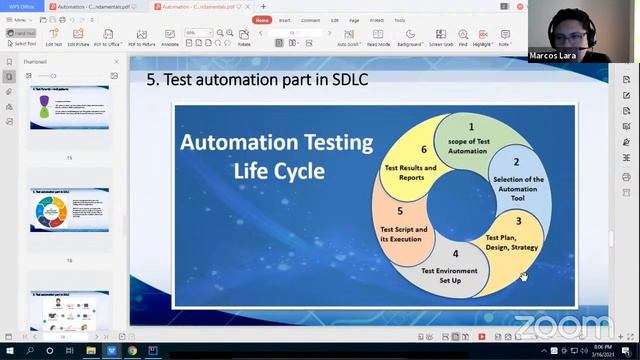The width and height of the screenshot is (640, 360).
Task: Open File Explorer from taskbar
Action: click(91, 351)
